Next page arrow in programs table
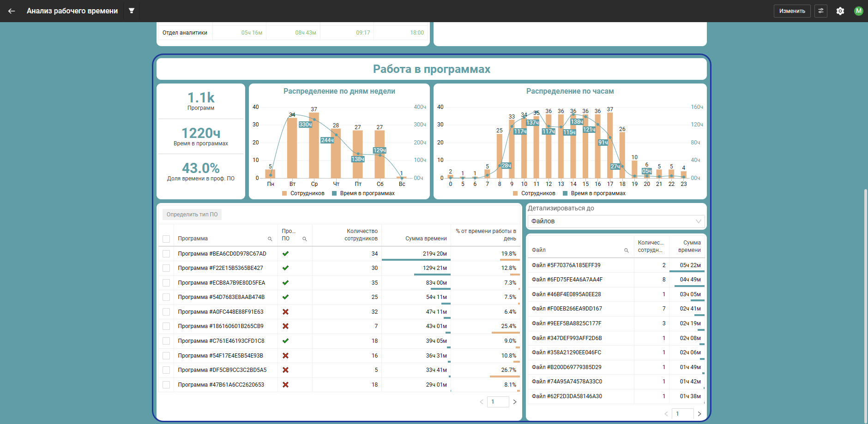The image size is (868, 424). 515,402
